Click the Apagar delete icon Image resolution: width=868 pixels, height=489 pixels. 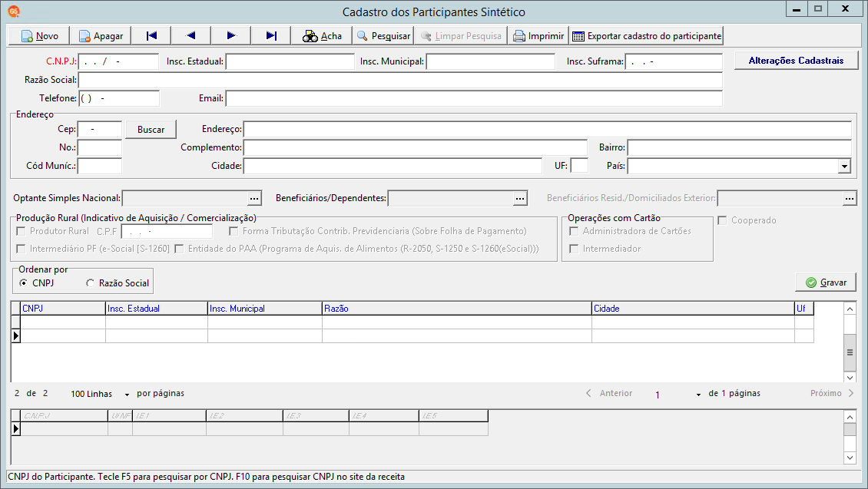point(84,36)
